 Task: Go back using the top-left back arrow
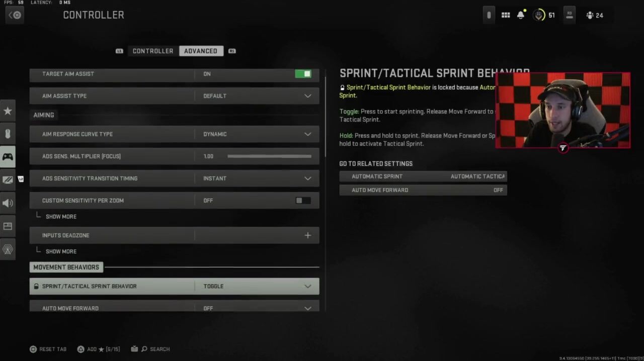tap(15, 15)
